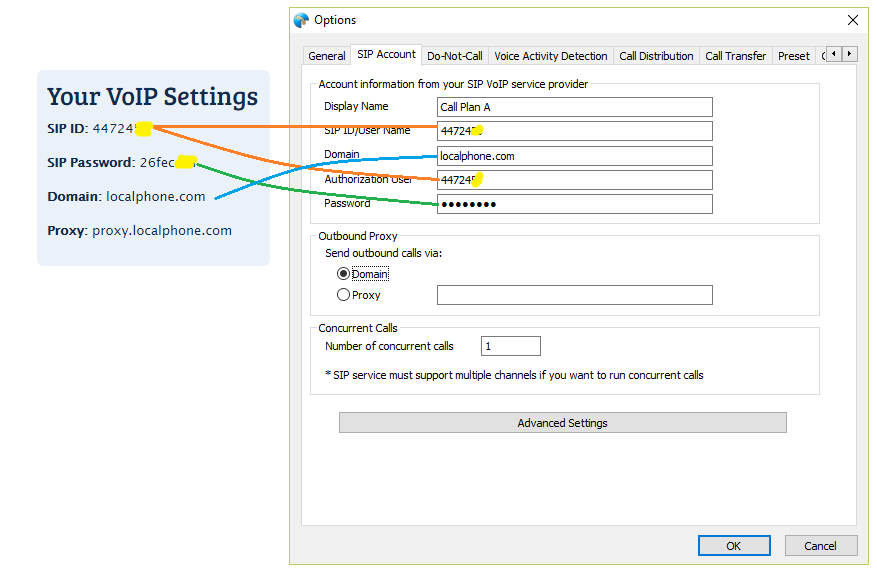Click the Display Name input field

click(574, 107)
